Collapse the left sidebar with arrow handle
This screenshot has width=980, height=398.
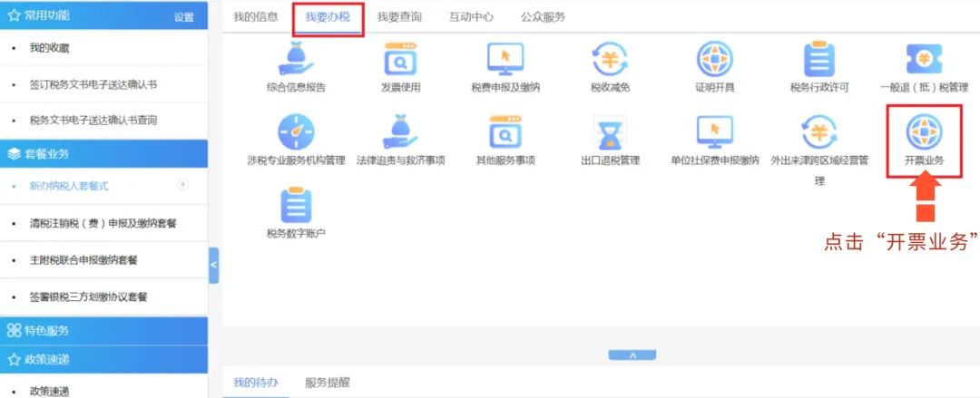point(214,265)
